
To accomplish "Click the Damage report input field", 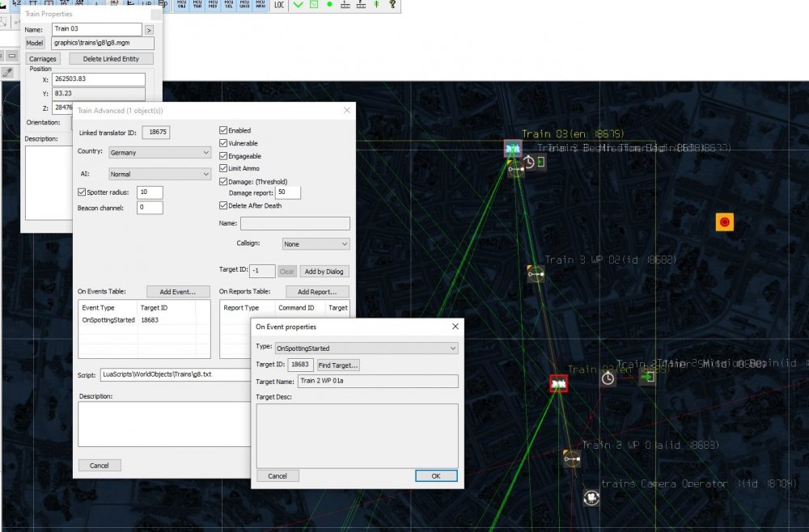I will click(x=288, y=193).
